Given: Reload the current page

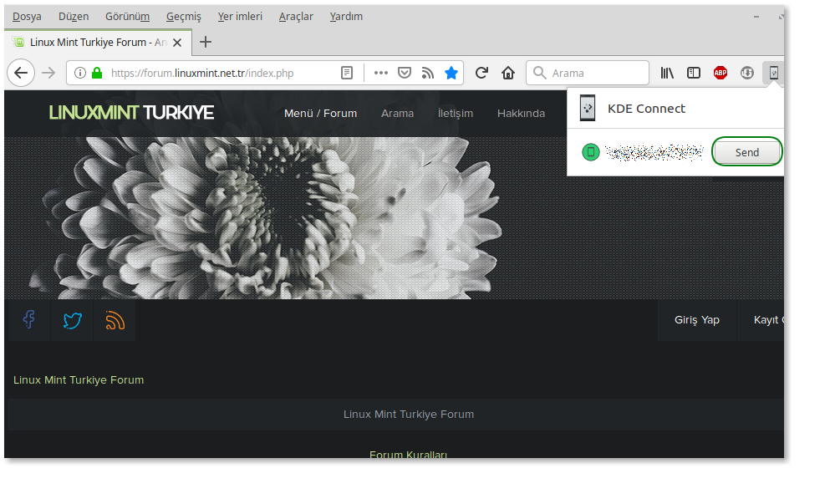Looking at the screenshot, I should pyautogui.click(x=481, y=73).
